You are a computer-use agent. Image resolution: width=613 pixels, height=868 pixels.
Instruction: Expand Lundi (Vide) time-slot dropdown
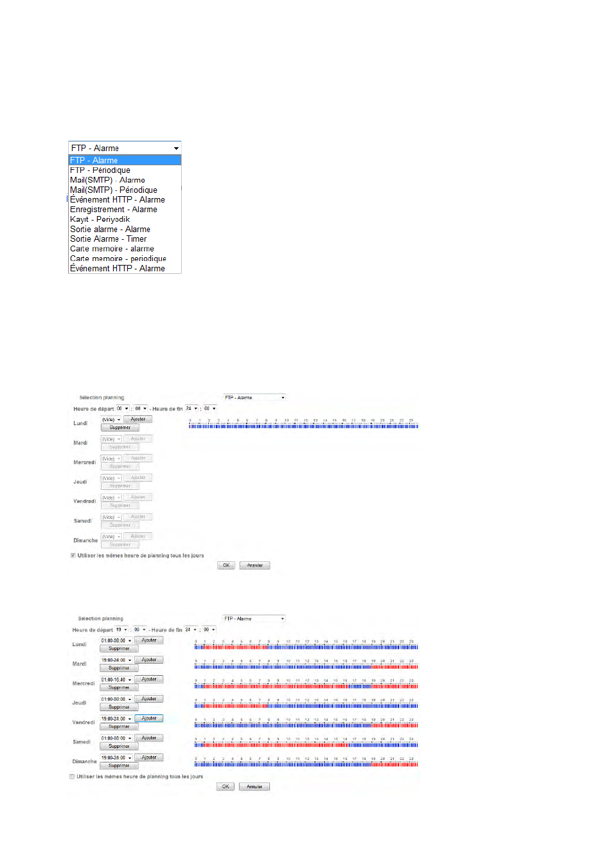[111, 419]
